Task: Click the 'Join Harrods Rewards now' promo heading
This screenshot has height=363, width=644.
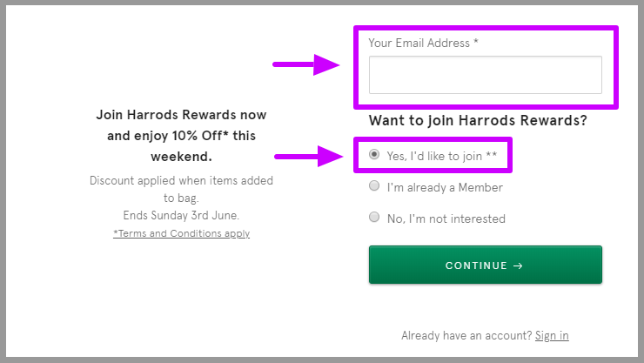Action: pos(182,115)
